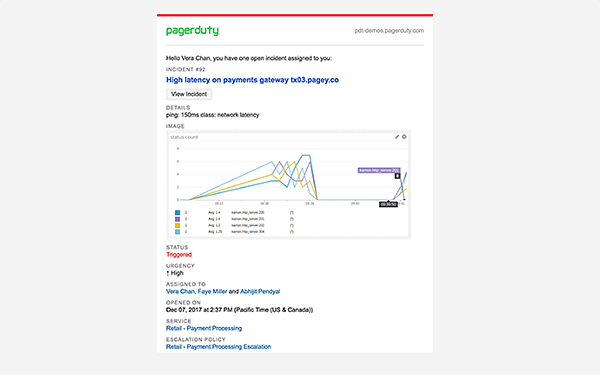Click the High urgency arrow icon
The width and height of the screenshot is (600, 375).
click(x=168, y=273)
